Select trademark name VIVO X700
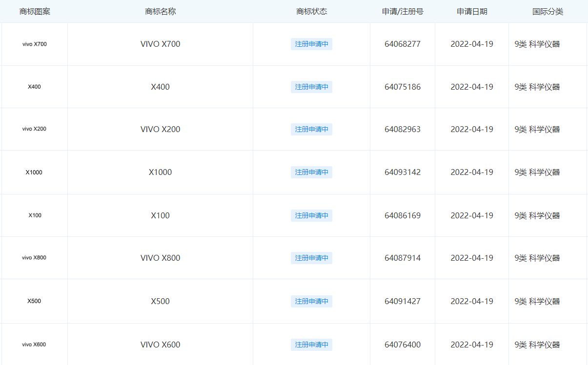 [x=161, y=44]
